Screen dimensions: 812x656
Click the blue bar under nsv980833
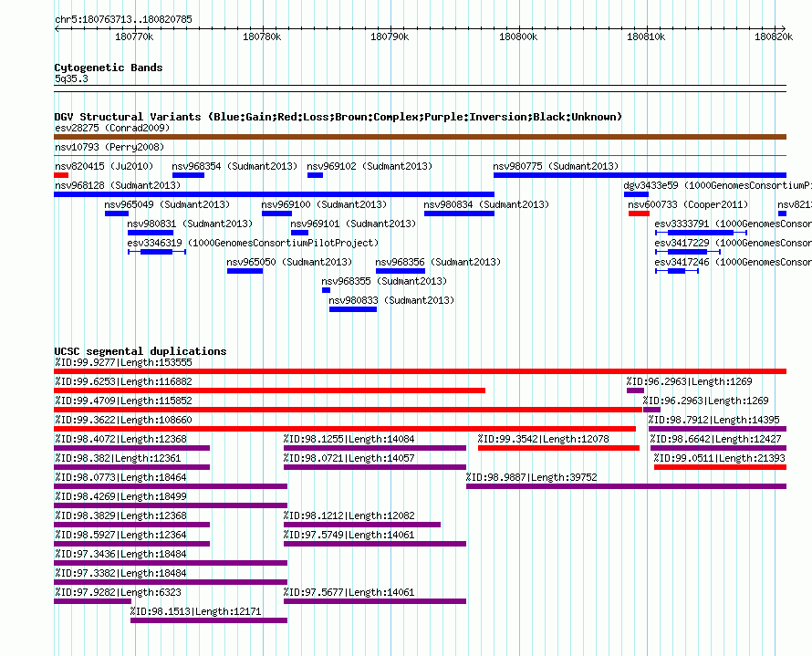(x=353, y=309)
